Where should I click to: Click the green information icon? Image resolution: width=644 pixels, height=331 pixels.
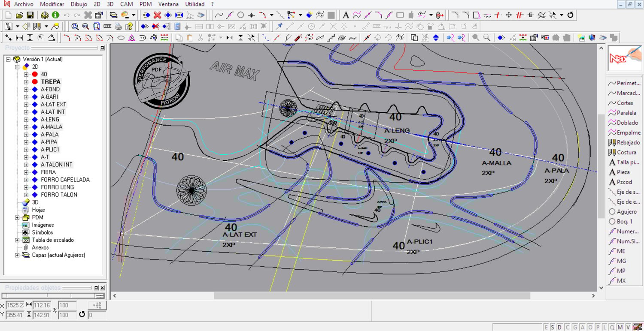pyautogui.click(x=55, y=15)
